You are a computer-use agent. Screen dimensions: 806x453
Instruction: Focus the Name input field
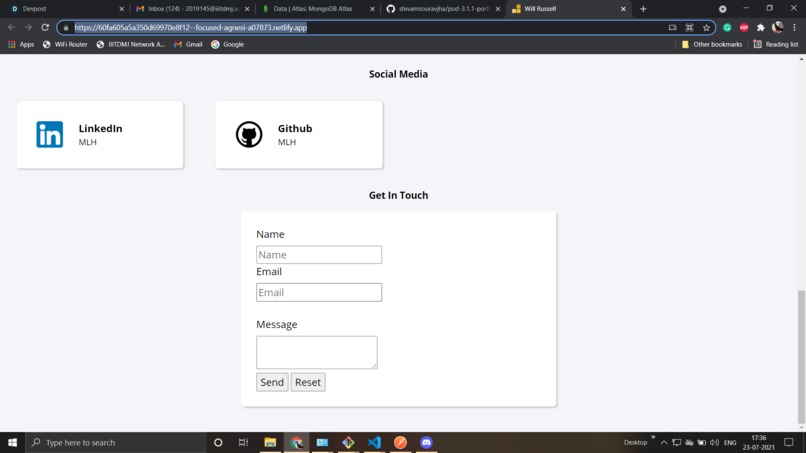319,255
